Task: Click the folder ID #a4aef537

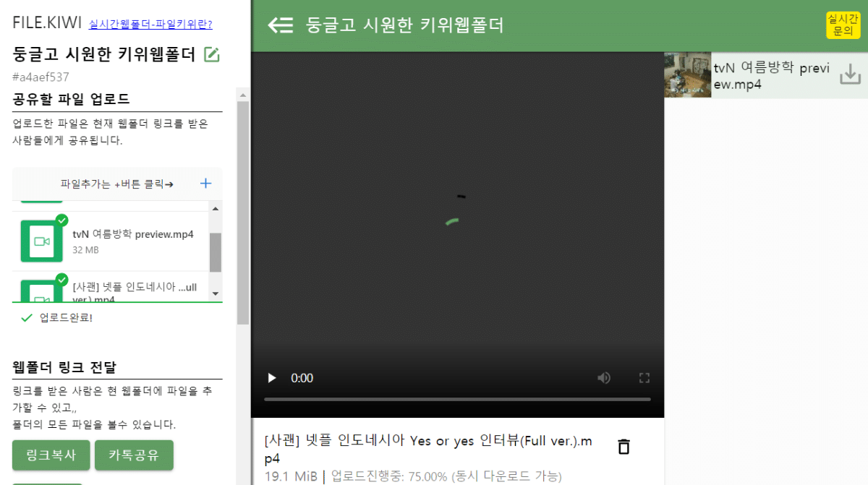Action: [41, 77]
